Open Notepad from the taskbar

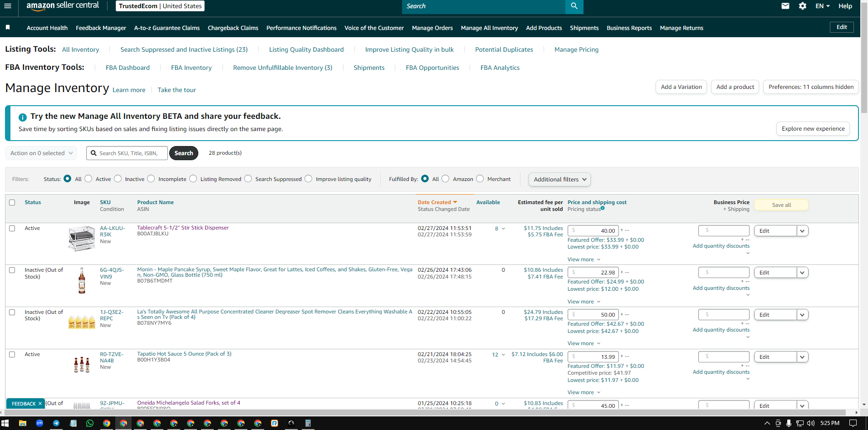73,423
